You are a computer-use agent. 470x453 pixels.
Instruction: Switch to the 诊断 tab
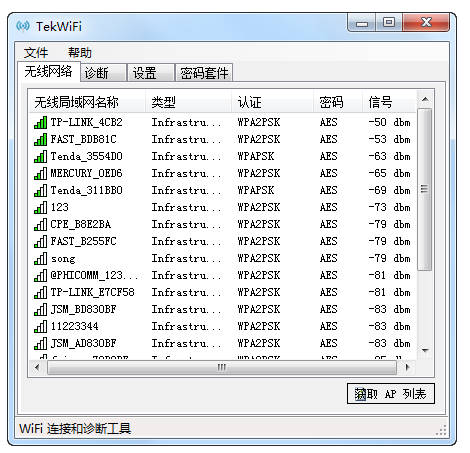(x=103, y=73)
